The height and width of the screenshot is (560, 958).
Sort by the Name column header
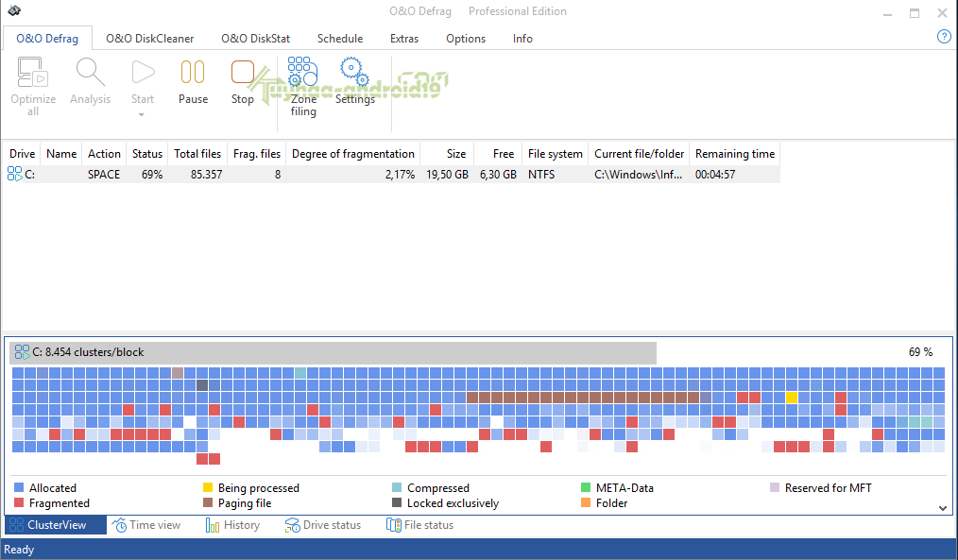pyautogui.click(x=61, y=154)
